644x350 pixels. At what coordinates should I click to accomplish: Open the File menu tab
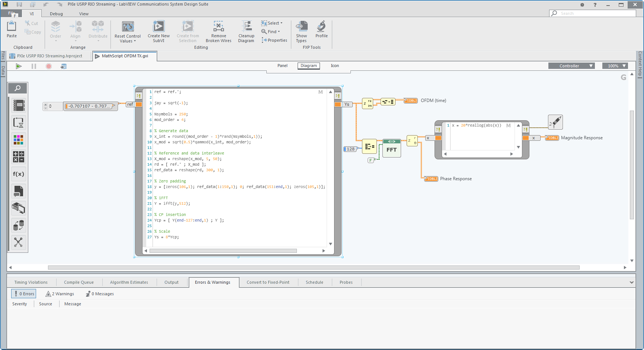click(12, 13)
